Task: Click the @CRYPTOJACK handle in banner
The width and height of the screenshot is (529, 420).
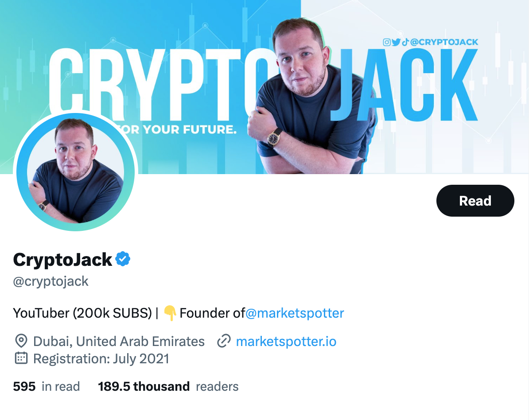Action: [444, 42]
